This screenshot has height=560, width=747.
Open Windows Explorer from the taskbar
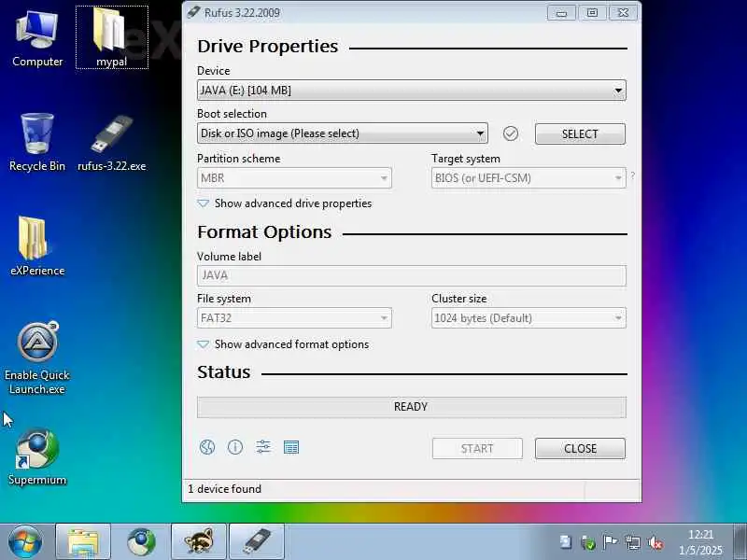tap(83, 542)
